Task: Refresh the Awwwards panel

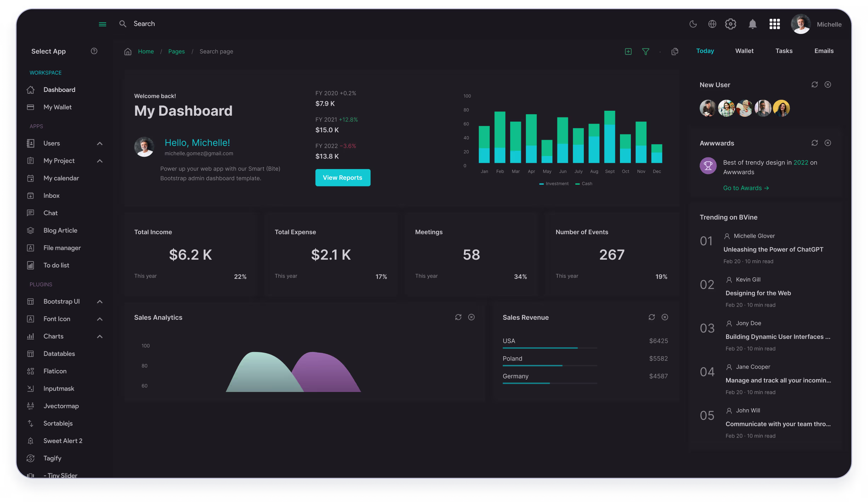Action: (814, 143)
